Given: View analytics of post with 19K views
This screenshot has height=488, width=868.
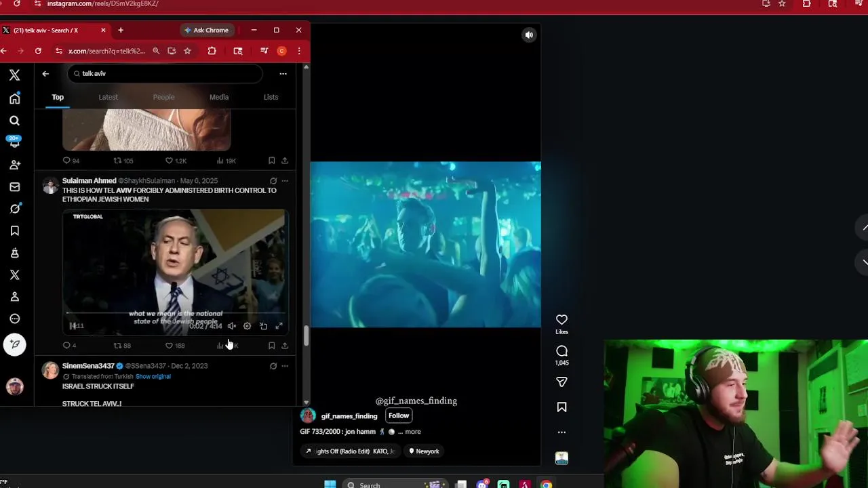Looking at the screenshot, I should pyautogui.click(x=226, y=161).
